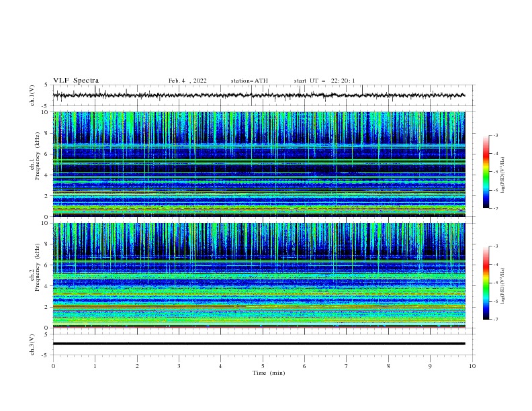The width and height of the screenshot is (532, 411).
Task: Click the time axis tick label "2"
Action: pos(137,366)
